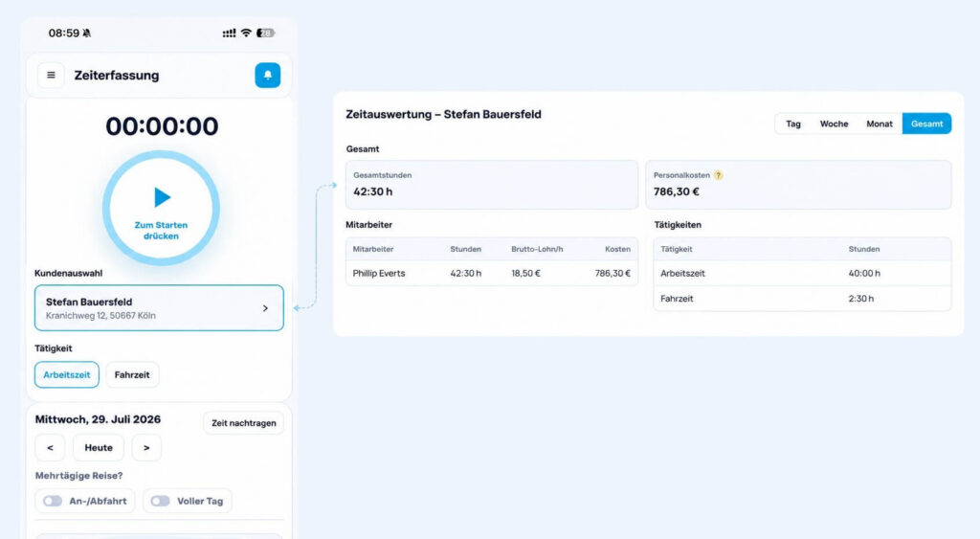Click the Zeitauswertung – Stefan Bauersfeld title
This screenshot has width=980, height=539.
click(x=443, y=115)
